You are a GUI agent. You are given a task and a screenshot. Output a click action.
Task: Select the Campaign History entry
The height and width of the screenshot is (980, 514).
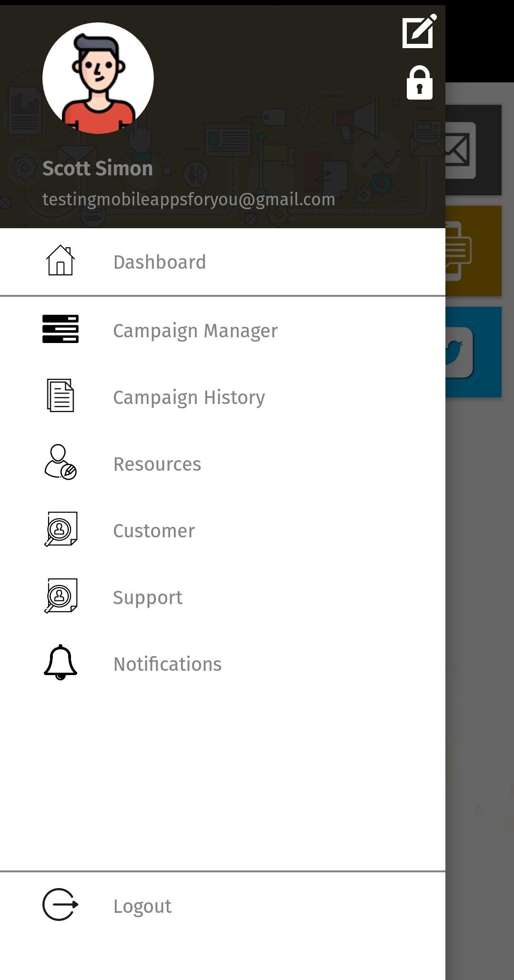[189, 398]
